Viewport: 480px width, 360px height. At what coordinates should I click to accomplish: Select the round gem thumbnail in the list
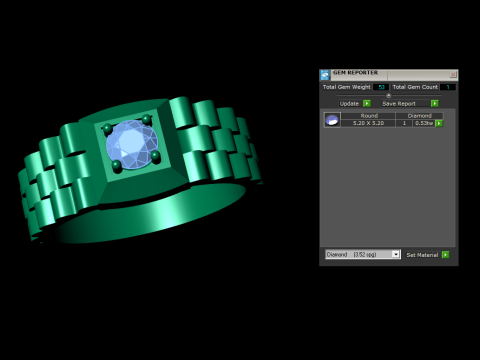click(332, 120)
